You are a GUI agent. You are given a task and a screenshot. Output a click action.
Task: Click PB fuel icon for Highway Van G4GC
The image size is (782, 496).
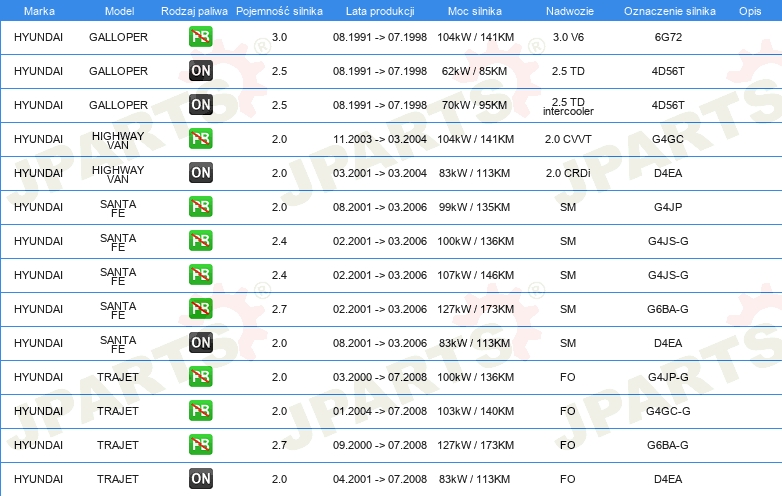coord(200,139)
